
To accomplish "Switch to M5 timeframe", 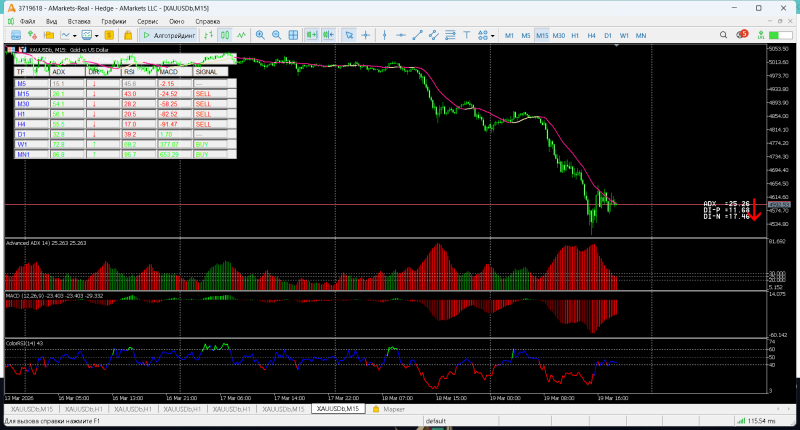I will 526,35.
